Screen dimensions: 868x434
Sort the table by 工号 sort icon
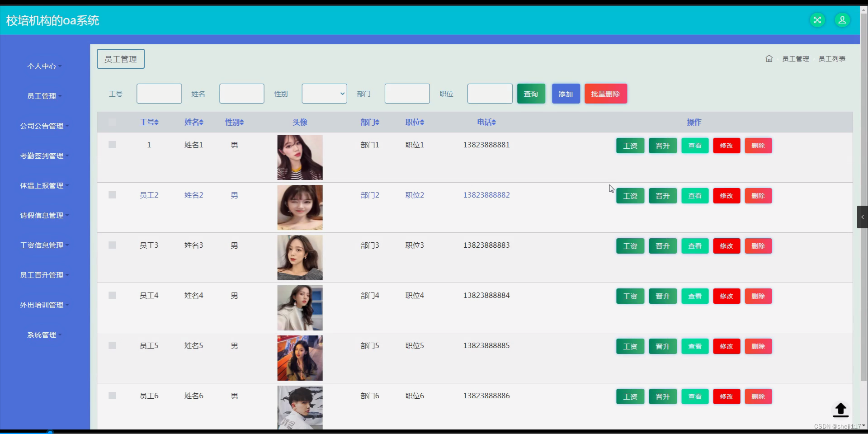(156, 122)
